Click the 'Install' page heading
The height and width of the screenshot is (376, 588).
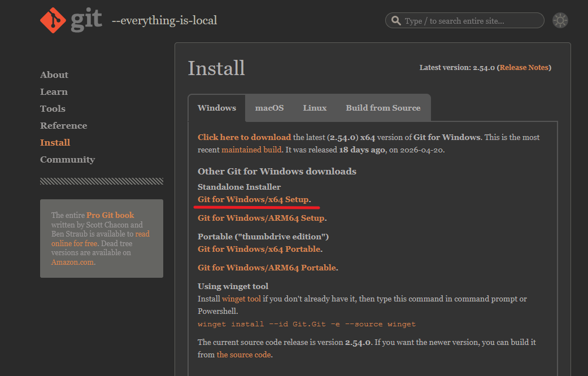(x=216, y=68)
